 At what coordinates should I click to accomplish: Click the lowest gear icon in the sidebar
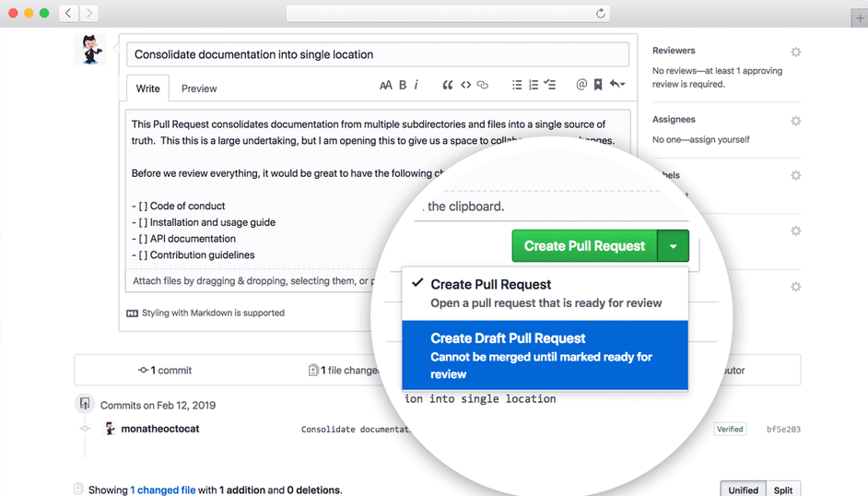pos(795,287)
